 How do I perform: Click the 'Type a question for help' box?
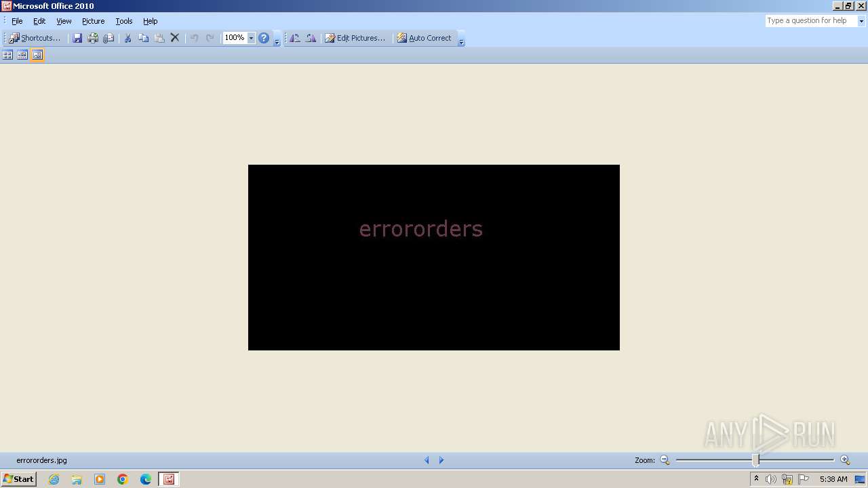(811, 21)
